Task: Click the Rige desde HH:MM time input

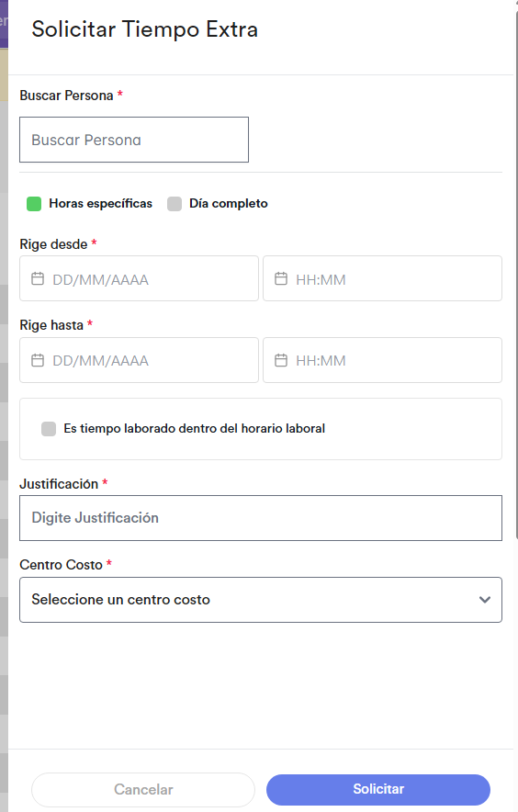Action: 382,278
